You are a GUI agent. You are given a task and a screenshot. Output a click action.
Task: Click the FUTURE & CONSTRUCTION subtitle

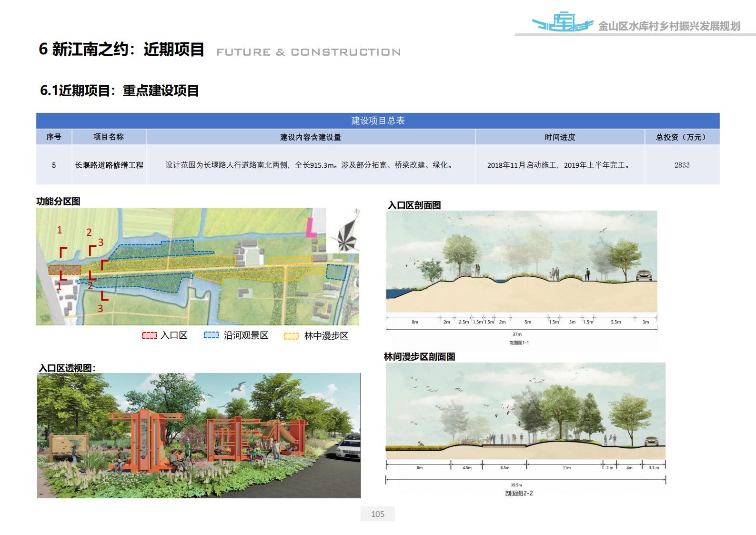click(x=309, y=52)
